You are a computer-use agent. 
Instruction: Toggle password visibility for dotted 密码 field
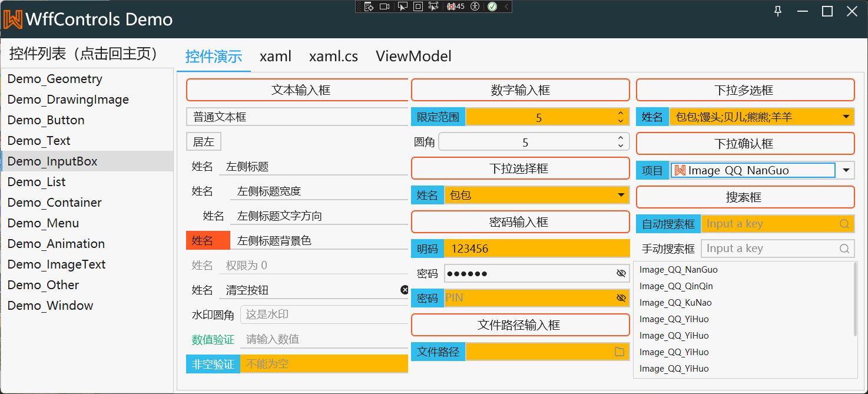point(621,273)
